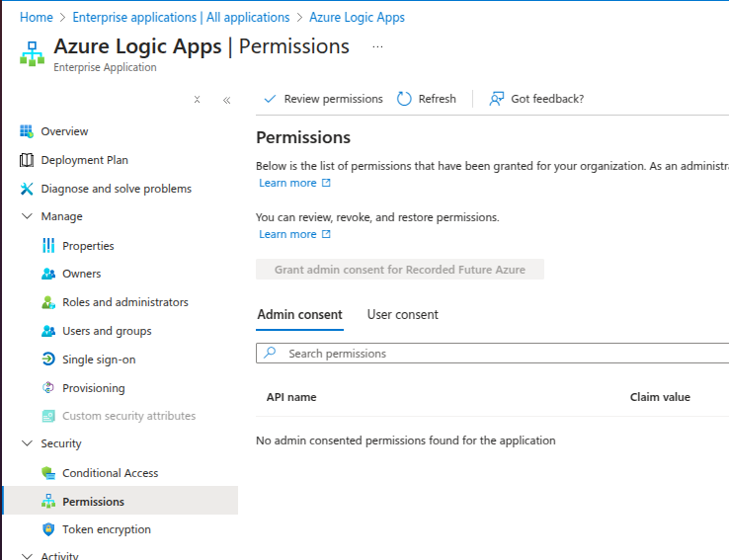729x560 pixels.
Task: Click the Got feedback person icon
Action: 496,99
